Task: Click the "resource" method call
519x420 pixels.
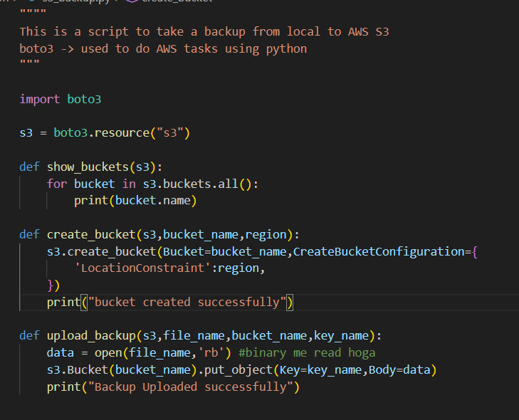Action: click(x=122, y=133)
